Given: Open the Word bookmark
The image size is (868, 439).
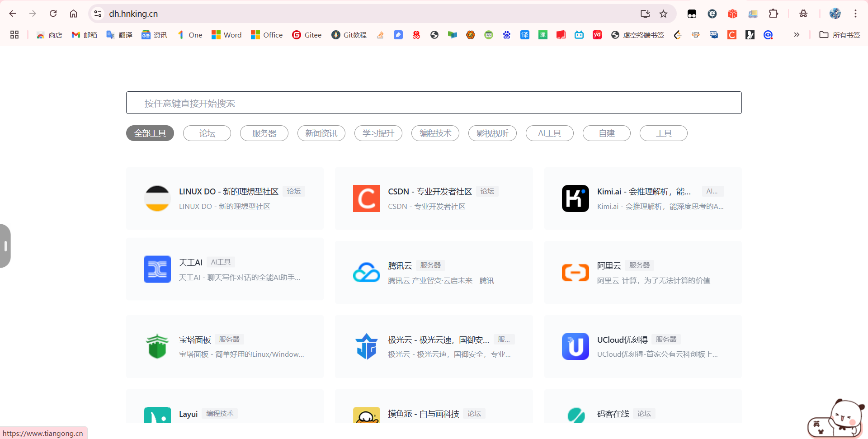Looking at the screenshot, I should 226,35.
